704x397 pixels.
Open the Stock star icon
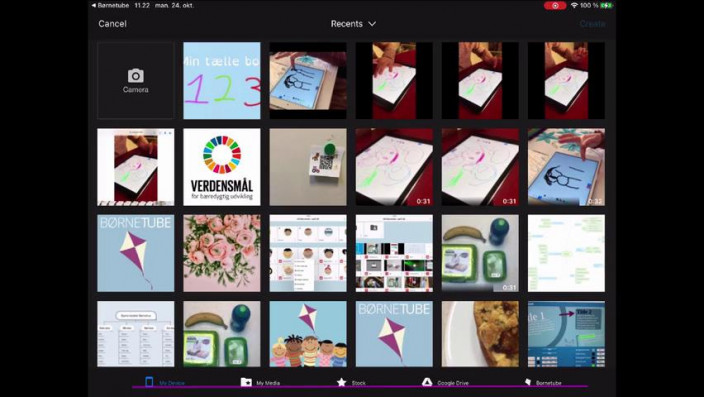(x=342, y=382)
